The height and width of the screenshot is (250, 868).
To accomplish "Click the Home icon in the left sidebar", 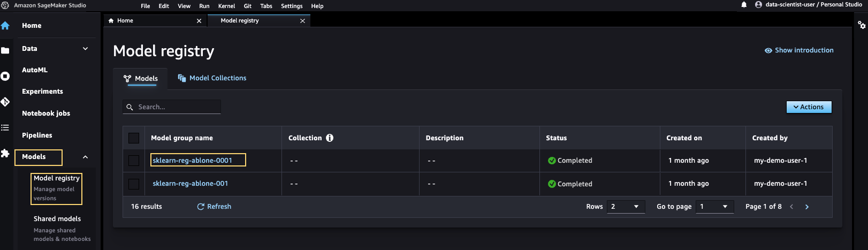I will (5, 26).
